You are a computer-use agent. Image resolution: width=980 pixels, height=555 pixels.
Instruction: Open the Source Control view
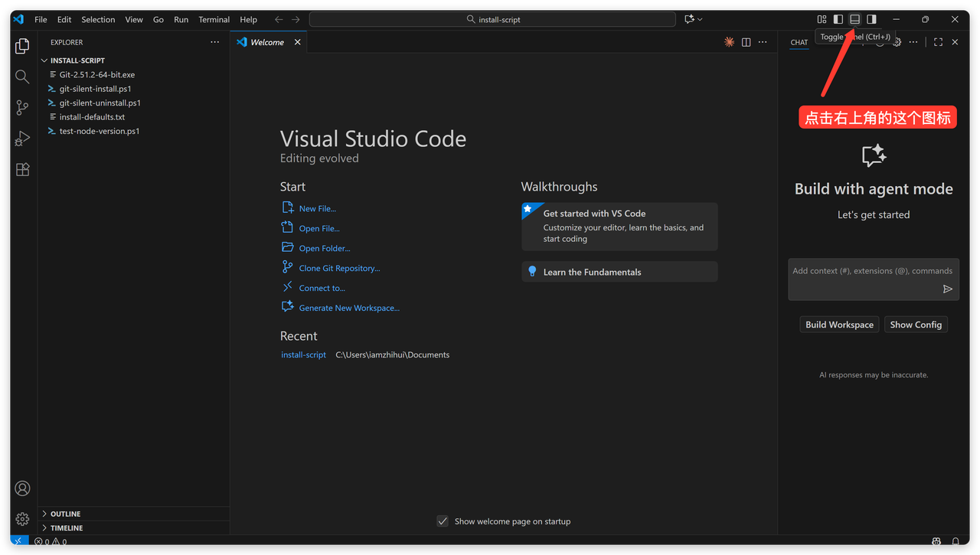[x=22, y=108]
